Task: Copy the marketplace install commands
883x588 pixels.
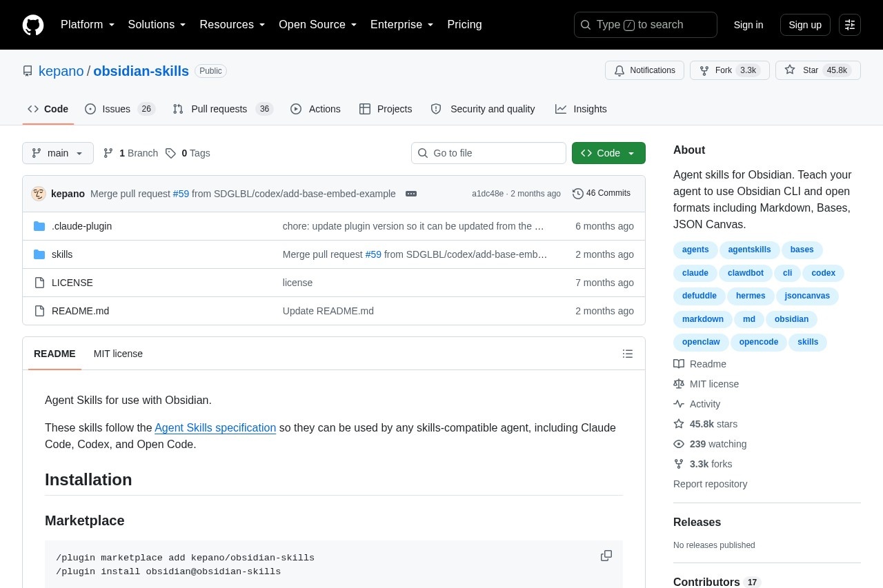Action: point(606,556)
